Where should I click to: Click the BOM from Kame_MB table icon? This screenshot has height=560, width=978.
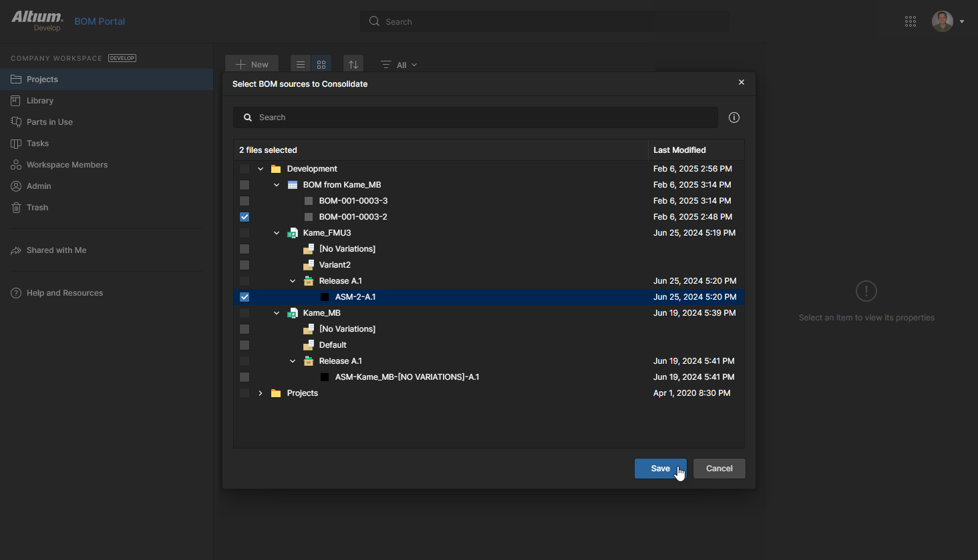coord(293,185)
